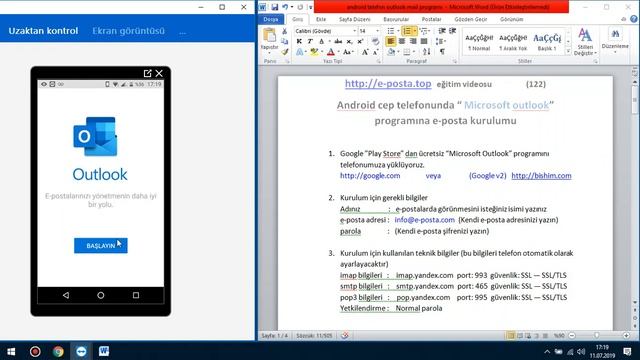Toggle strikethrough formatting (abc)
This screenshot has height=360, width=640.
point(338,41)
